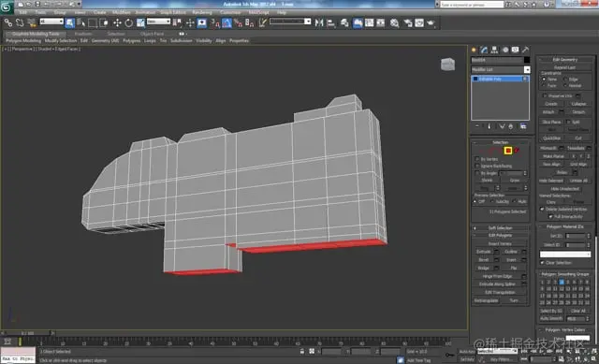Image resolution: width=599 pixels, height=364 pixels.
Task: Enable the Ignore Backfacing checkbox
Action: (476, 166)
